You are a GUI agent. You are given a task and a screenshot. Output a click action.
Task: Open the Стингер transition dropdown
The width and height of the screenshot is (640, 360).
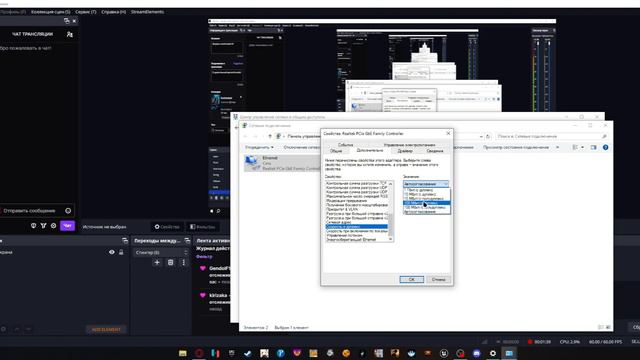pos(161,253)
